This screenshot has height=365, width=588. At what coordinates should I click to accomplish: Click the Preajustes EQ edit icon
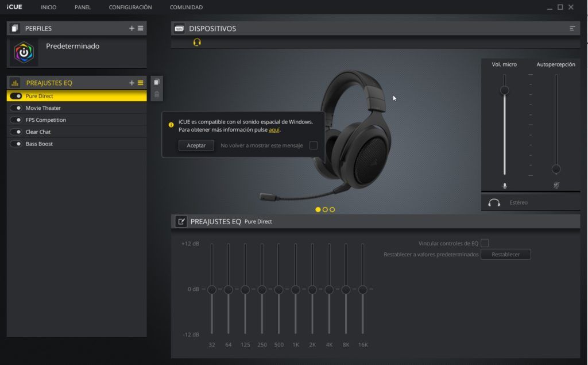click(181, 221)
